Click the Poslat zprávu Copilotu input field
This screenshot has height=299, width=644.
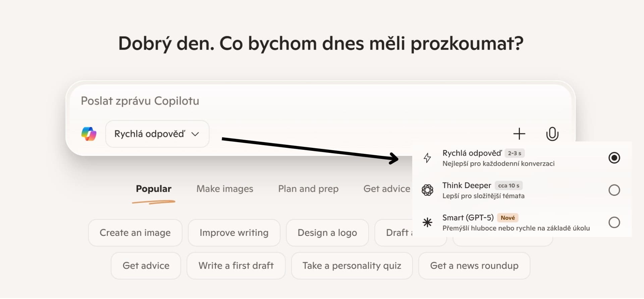140,100
